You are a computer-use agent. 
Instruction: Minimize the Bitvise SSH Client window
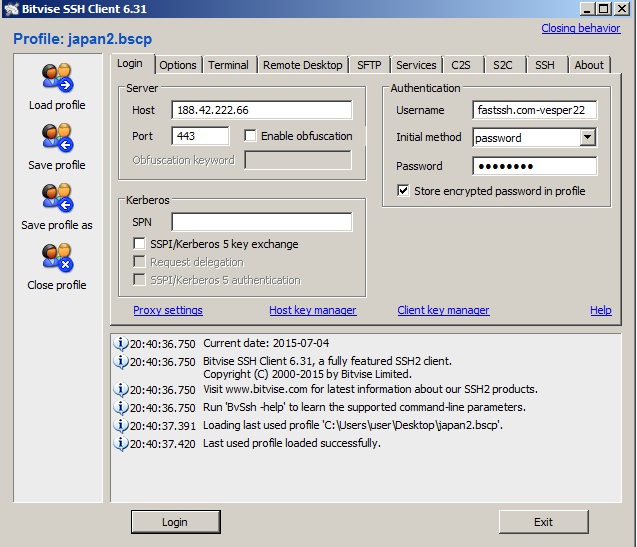click(x=587, y=9)
